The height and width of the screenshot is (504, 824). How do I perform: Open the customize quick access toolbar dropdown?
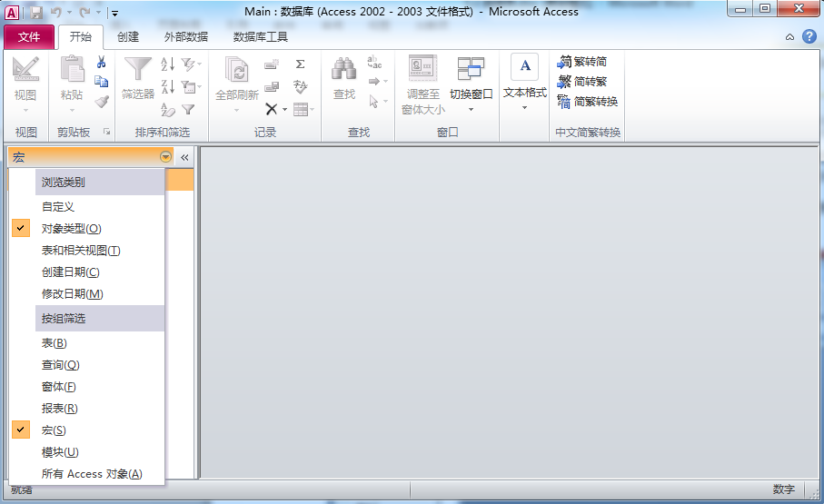coord(115,13)
